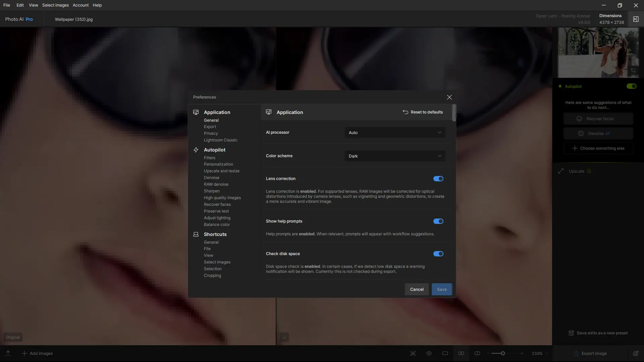Open the AI processor dropdown
The image size is (644, 362).
point(395,133)
